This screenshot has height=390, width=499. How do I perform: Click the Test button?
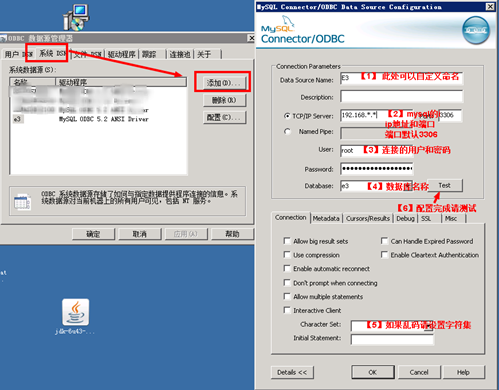click(x=445, y=185)
